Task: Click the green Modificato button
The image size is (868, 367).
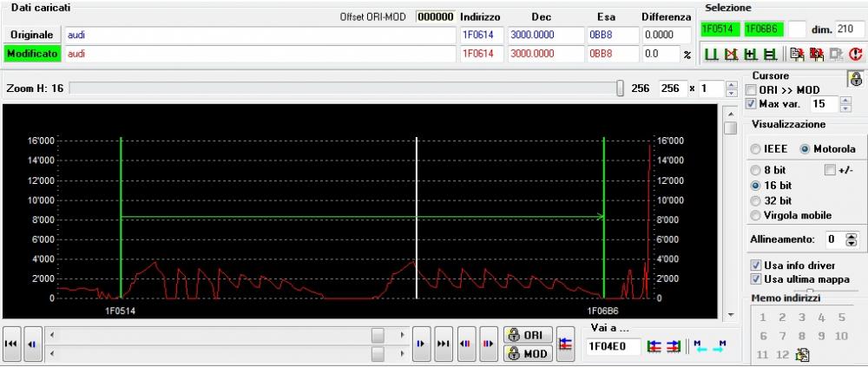Action: (31, 54)
